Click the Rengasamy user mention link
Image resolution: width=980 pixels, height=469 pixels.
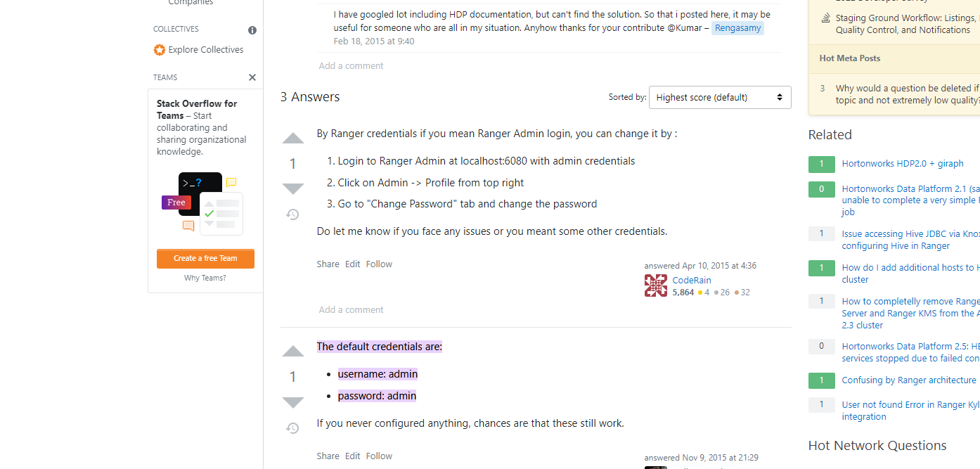point(737,27)
